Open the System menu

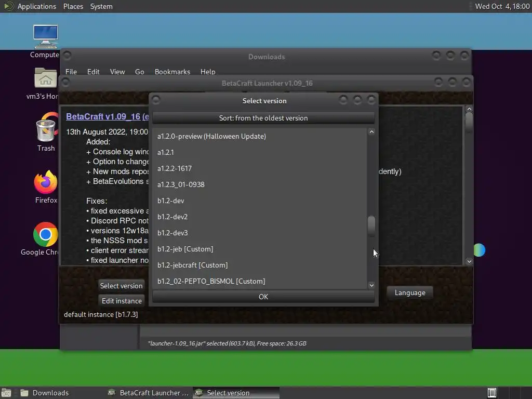click(101, 6)
